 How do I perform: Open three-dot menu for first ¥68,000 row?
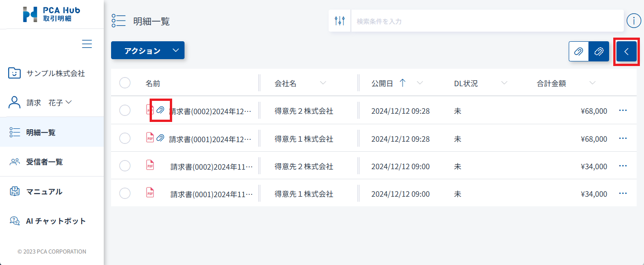coord(623,110)
